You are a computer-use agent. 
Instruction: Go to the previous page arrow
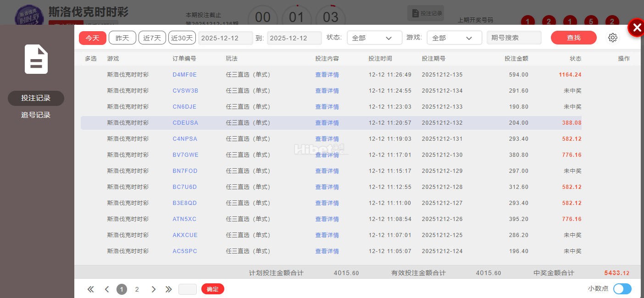coord(107,289)
